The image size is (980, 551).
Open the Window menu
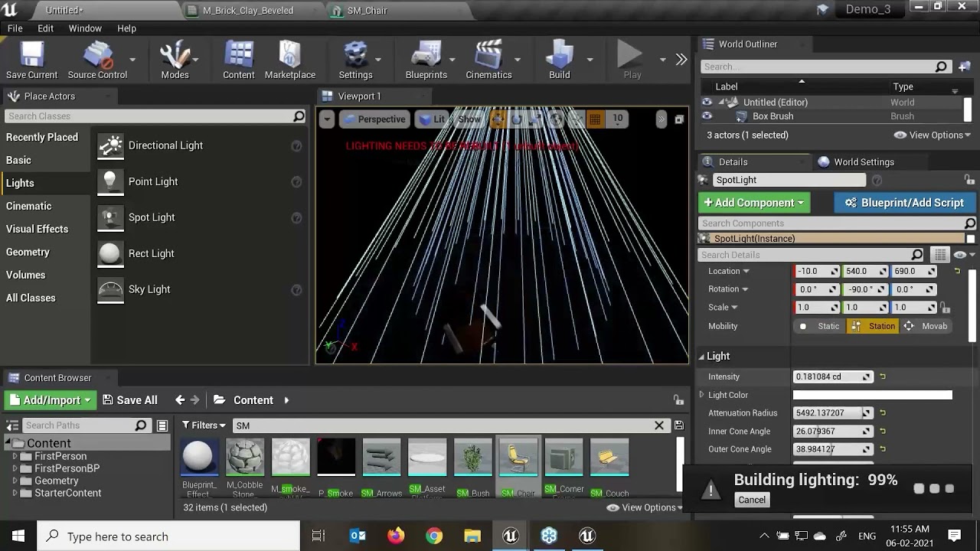(85, 28)
